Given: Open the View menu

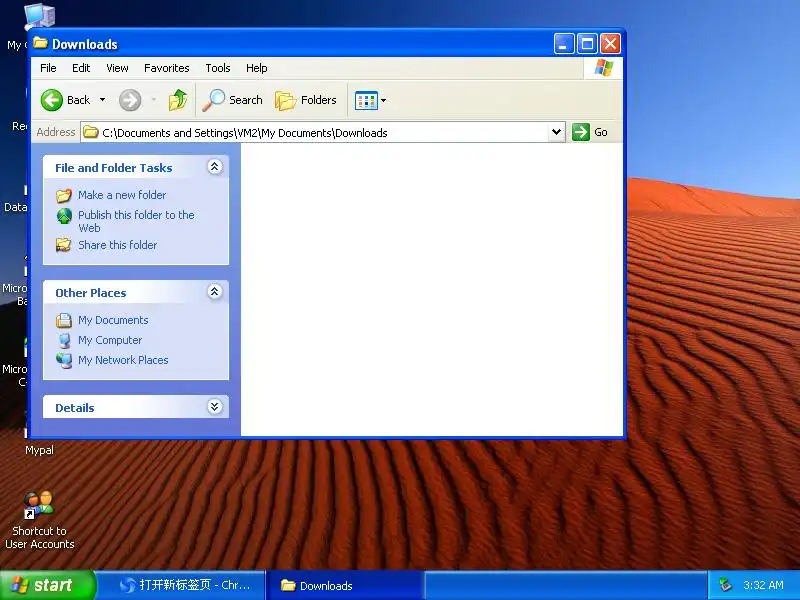Looking at the screenshot, I should point(117,68).
